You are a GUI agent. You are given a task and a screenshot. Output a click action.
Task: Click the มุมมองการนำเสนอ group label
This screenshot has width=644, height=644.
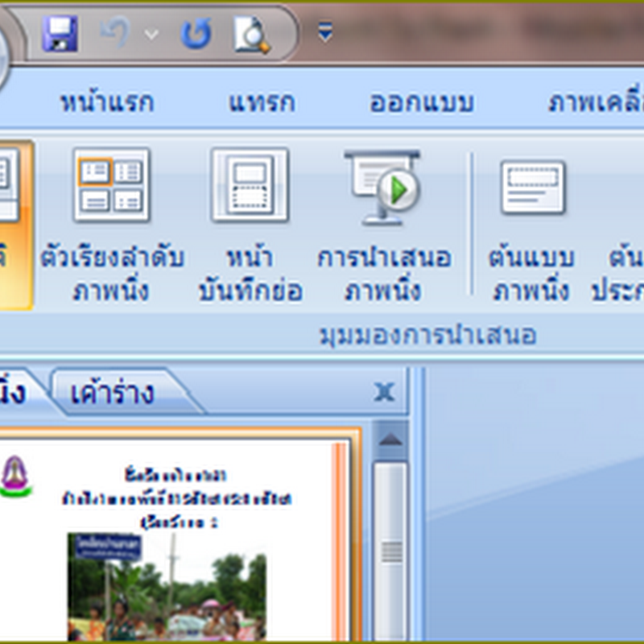point(427,335)
